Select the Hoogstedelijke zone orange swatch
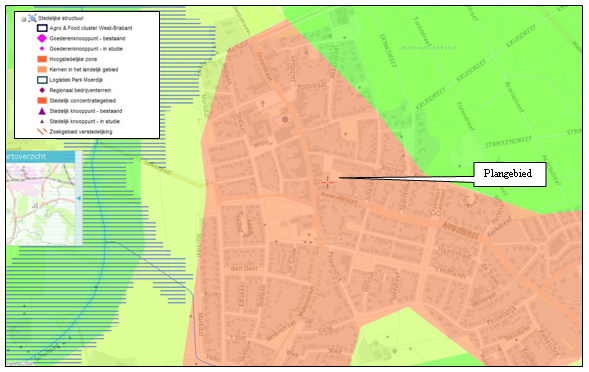The image size is (589, 372). pyautogui.click(x=42, y=59)
